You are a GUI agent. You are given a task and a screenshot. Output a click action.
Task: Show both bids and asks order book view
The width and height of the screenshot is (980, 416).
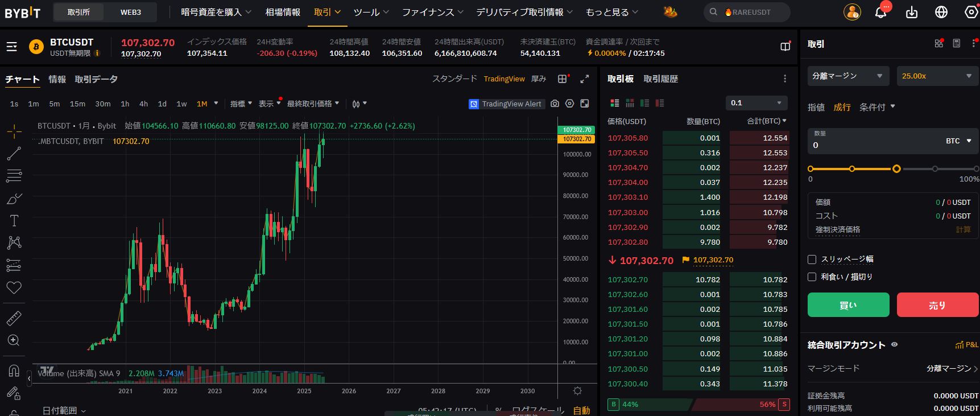615,103
